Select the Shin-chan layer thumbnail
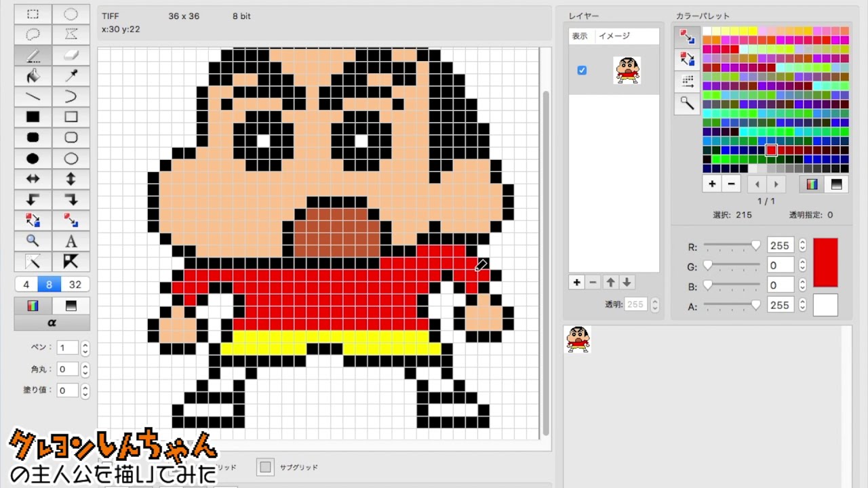 click(x=627, y=70)
